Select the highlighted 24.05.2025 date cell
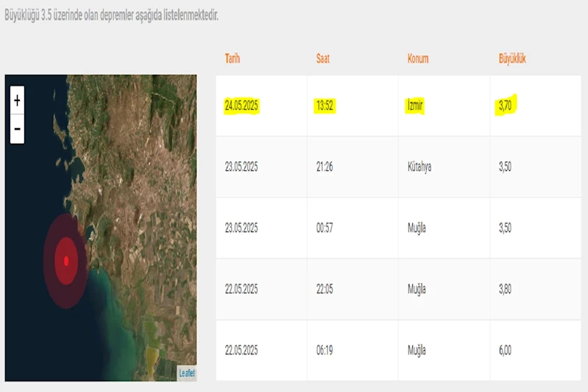 click(241, 106)
